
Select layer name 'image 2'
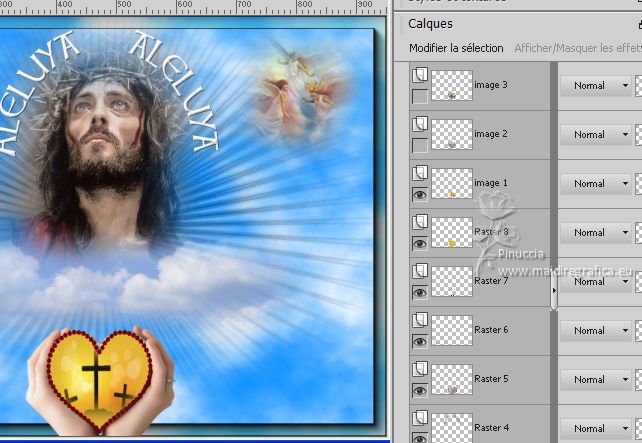(491, 134)
